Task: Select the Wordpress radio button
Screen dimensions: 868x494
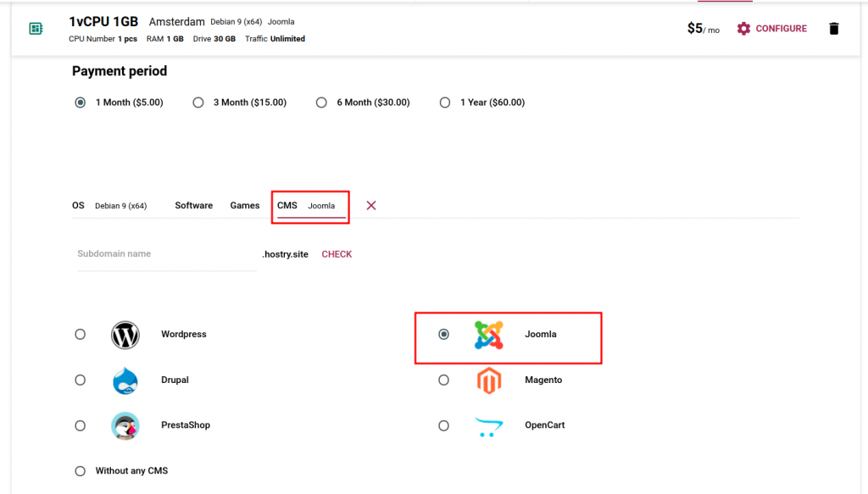Action: (x=81, y=334)
